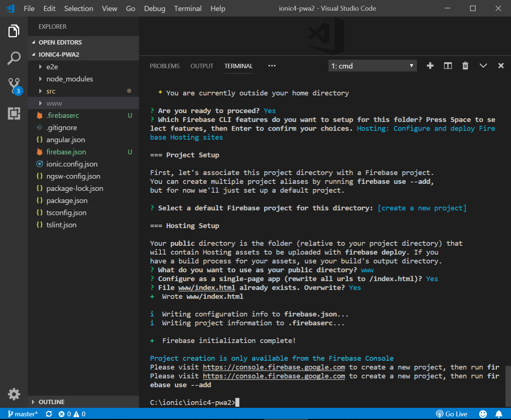Open the .firebaserc file
511x420 pixels.
click(x=83, y=115)
